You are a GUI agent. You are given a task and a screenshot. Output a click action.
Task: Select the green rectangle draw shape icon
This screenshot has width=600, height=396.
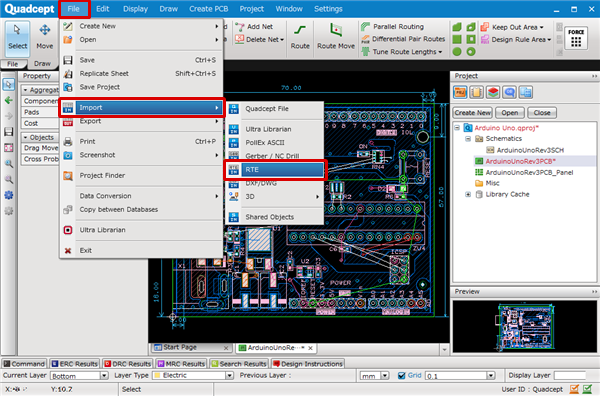pyautogui.click(x=457, y=39)
